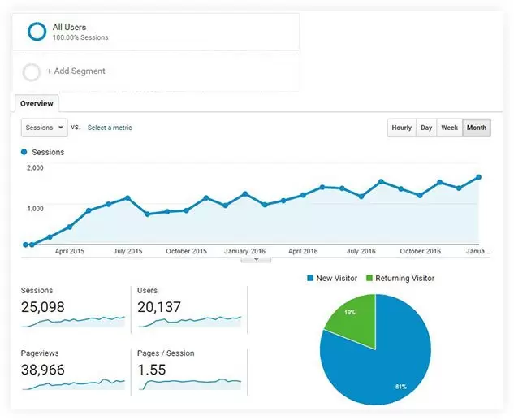Image resolution: width=514 pixels, height=420 pixels.
Task: Click the Users sparkline chart
Action: pyautogui.click(x=190, y=322)
